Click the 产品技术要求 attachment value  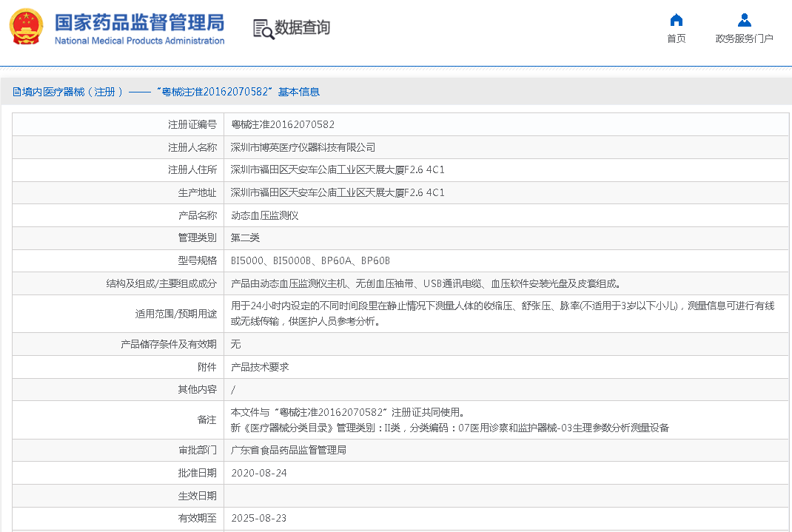(x=260, y=367)
